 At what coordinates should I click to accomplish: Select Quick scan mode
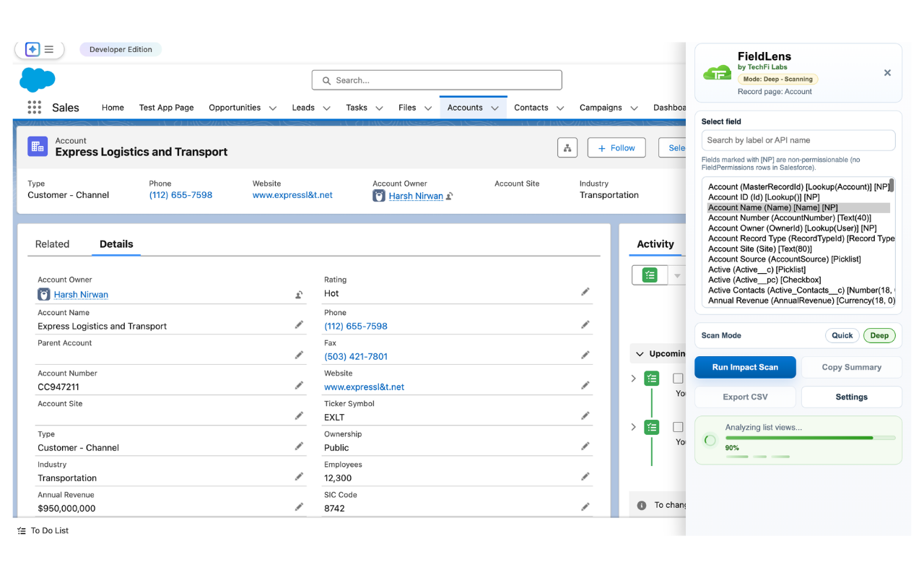842,335
